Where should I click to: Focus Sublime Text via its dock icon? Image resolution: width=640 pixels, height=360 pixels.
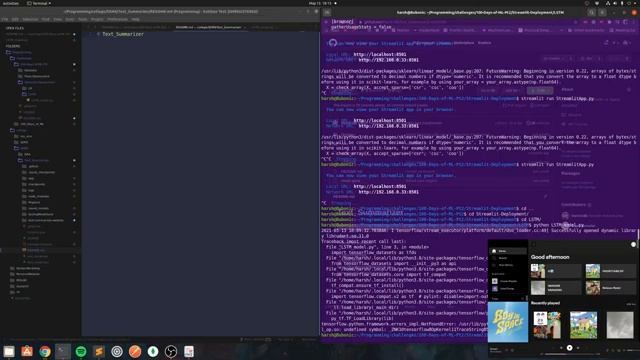click(99, 351)
